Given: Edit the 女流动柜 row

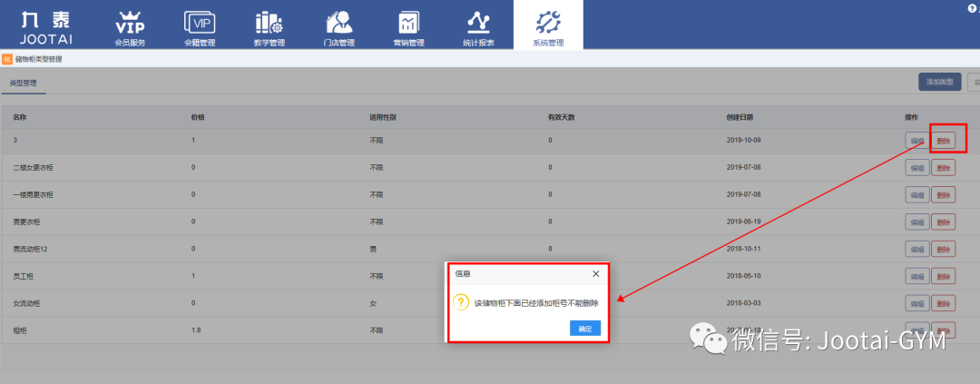Looking at the screenshot, I should [x=916, y=303].
